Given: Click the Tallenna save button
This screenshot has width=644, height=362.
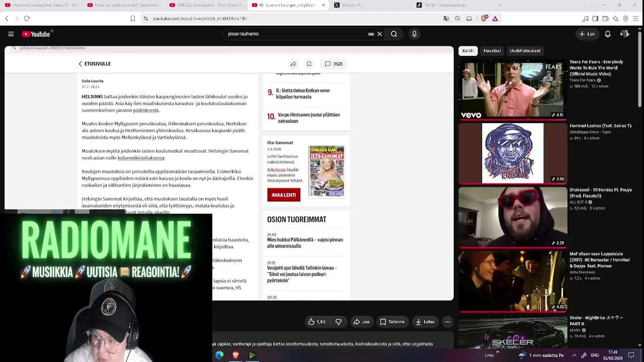Looking at the screenshot, I should point(392,322).
